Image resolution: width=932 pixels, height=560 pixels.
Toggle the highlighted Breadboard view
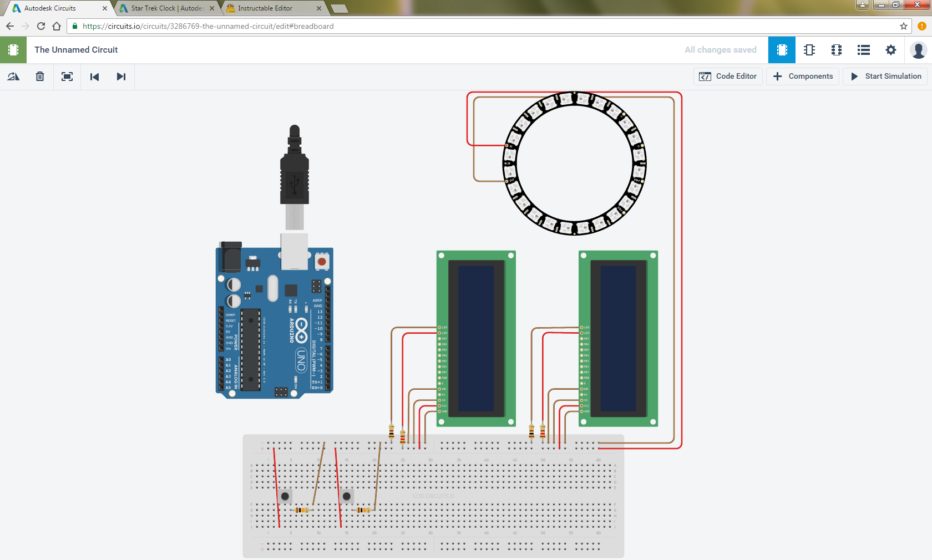pos(782,50)
